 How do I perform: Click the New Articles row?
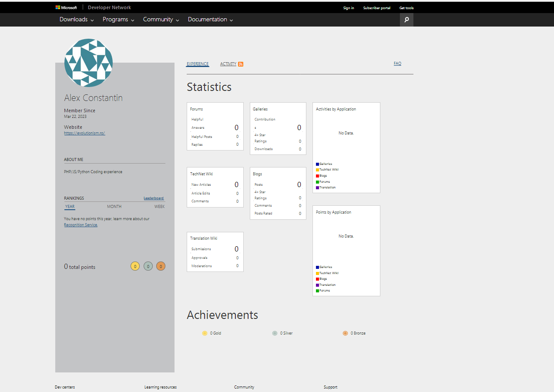[215, 184]
